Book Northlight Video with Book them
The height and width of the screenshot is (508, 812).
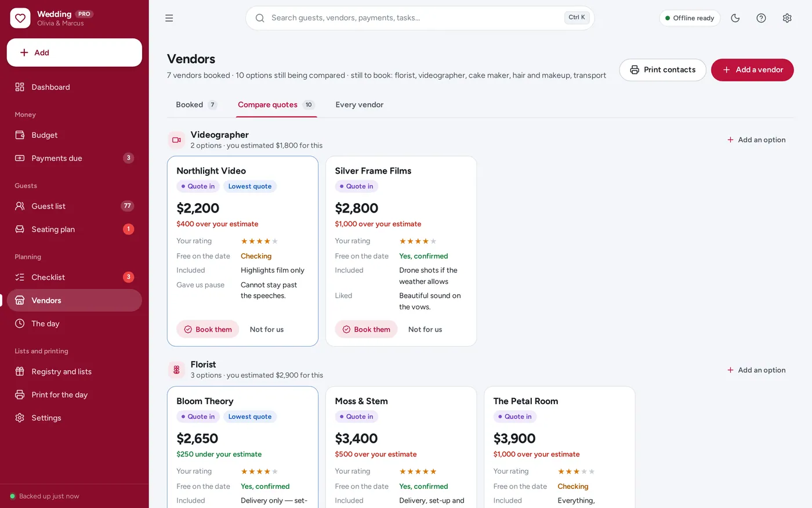208,329
